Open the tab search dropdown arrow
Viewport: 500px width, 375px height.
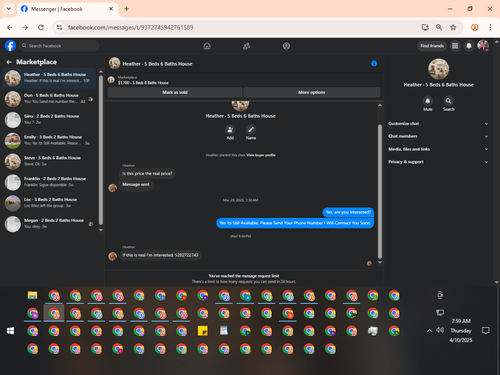tap(9, 9)
